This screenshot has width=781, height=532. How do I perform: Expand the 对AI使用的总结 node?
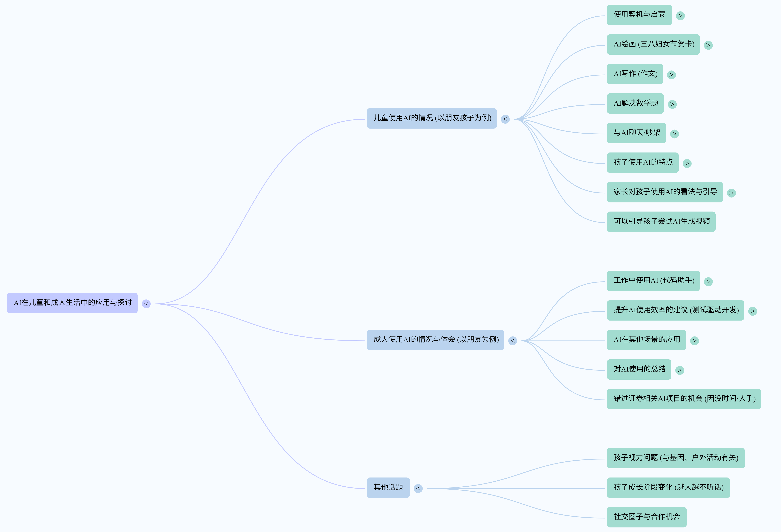pyautogui.click(x=680, y=370)
